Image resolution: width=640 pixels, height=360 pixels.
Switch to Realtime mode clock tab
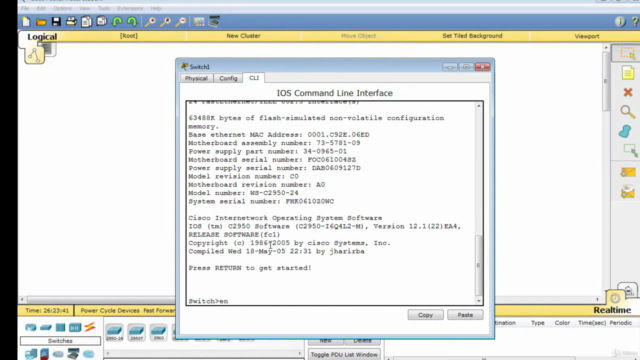coord(615,298)
